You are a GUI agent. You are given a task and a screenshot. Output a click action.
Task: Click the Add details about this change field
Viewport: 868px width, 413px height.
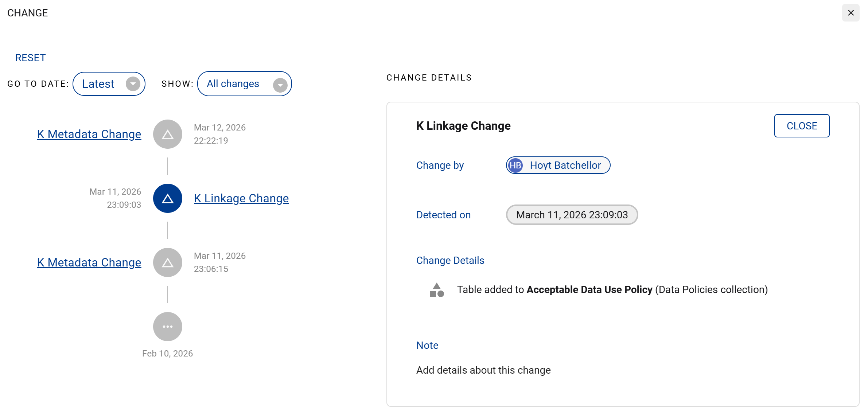pyautogui.click(x=483, y=370)
